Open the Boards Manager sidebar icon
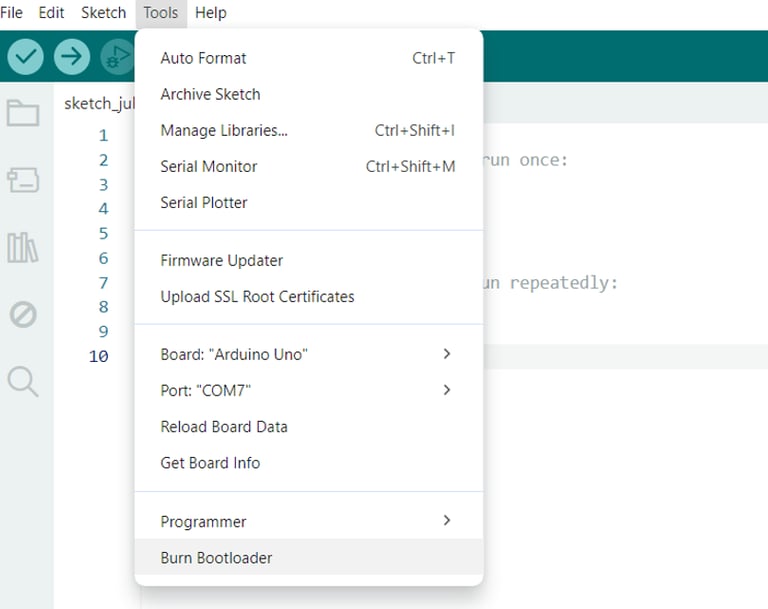This screenshot has height=609, width=768. [x=23, y=180]
